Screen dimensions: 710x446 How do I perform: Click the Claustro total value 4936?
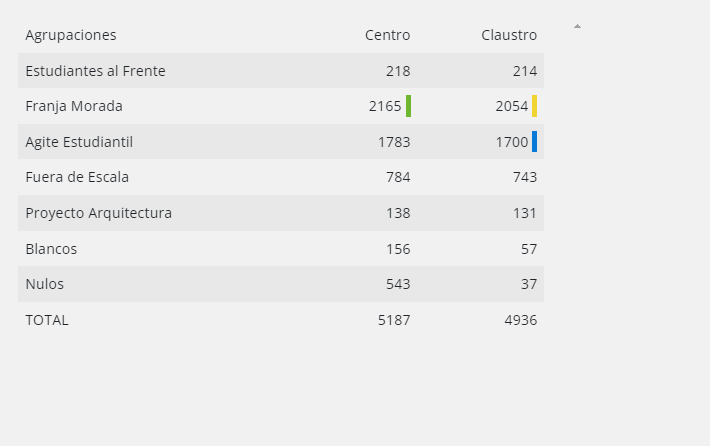coord(521,320)
